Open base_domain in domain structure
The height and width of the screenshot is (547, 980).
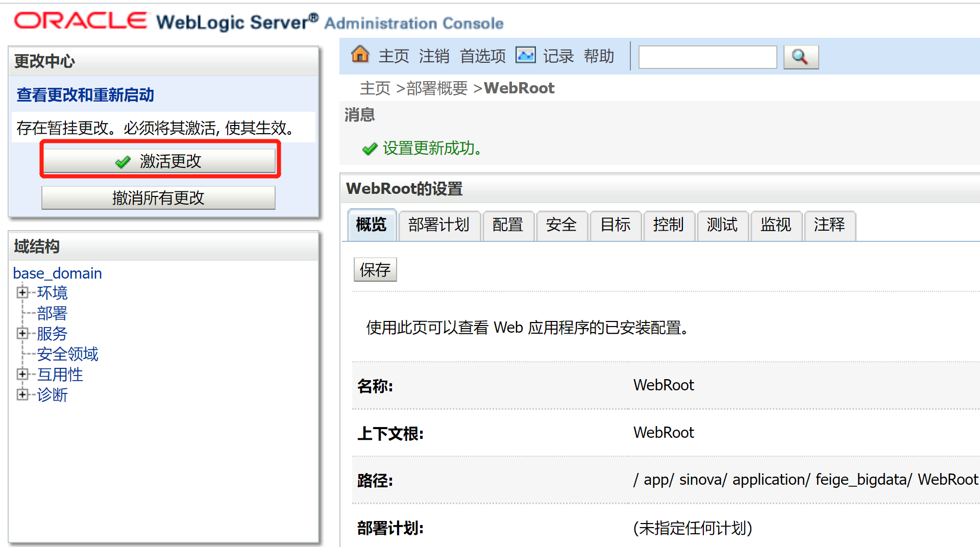[57, 273]
